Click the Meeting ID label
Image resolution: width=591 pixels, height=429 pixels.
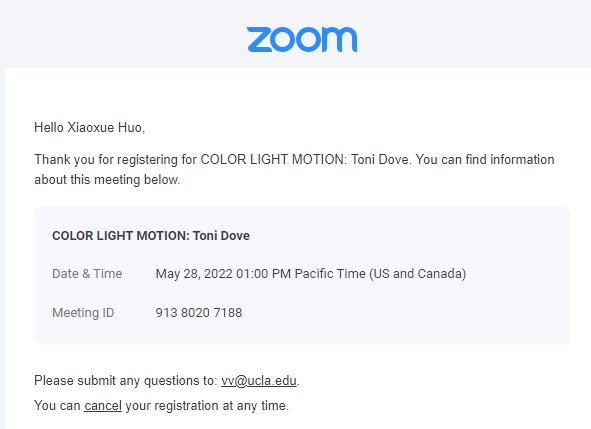click(83, 313)
